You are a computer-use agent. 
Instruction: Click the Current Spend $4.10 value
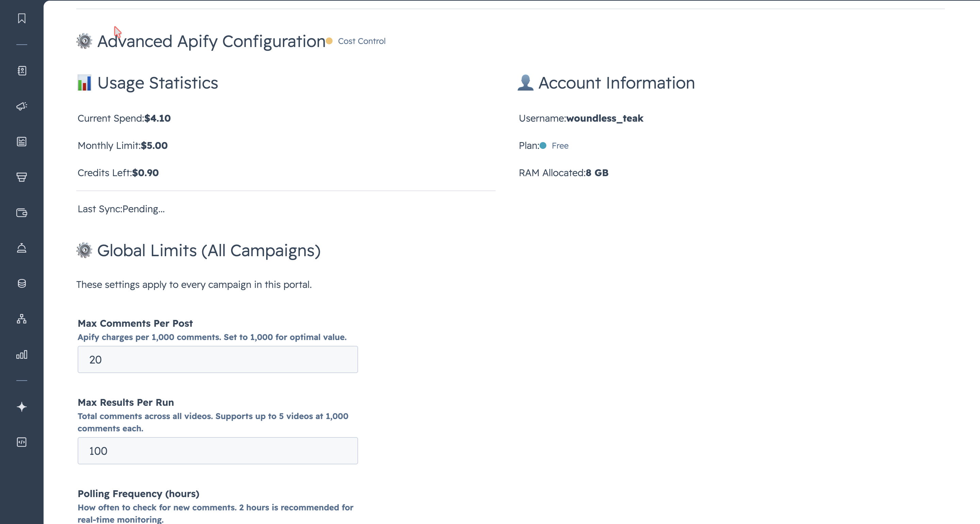click(x=158, y=118)
